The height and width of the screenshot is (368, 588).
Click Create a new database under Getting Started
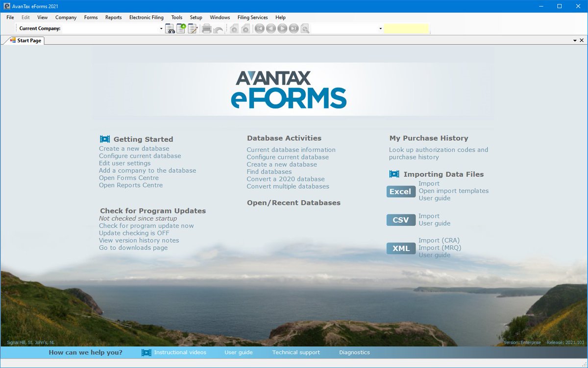(x=134, y=149)
